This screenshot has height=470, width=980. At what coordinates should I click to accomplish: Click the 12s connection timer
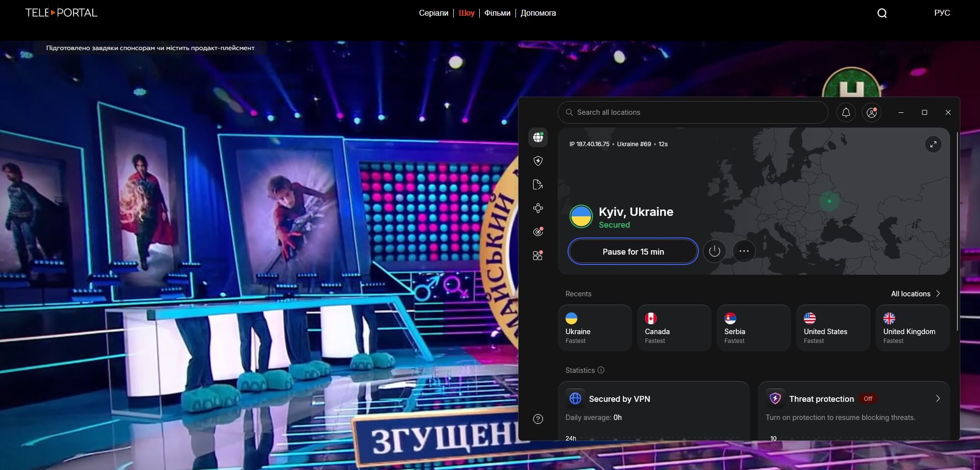click(x=663, y=144)
